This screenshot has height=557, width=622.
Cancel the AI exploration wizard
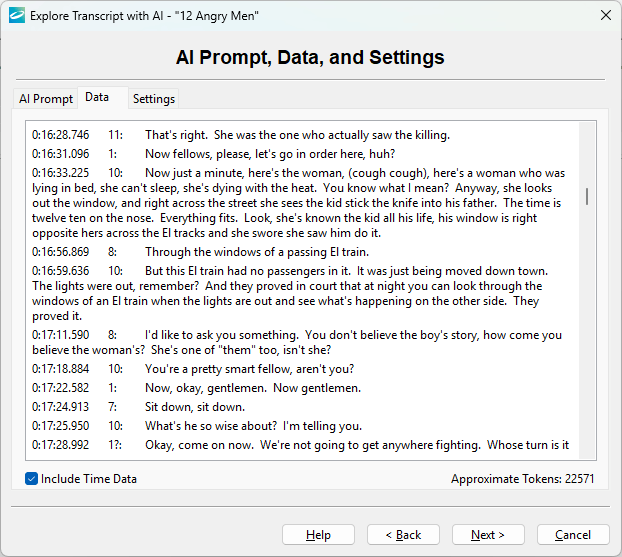click(573, 535)
